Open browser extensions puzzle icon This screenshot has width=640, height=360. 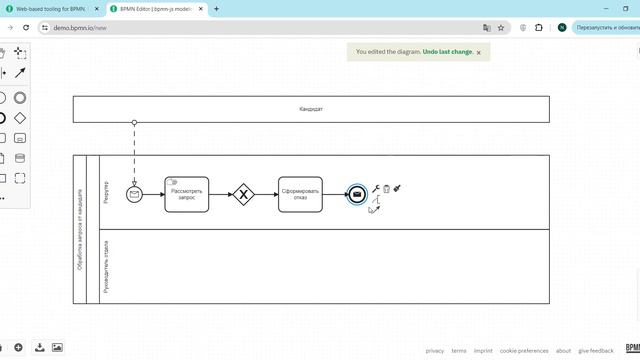click(x=539, y=28)
